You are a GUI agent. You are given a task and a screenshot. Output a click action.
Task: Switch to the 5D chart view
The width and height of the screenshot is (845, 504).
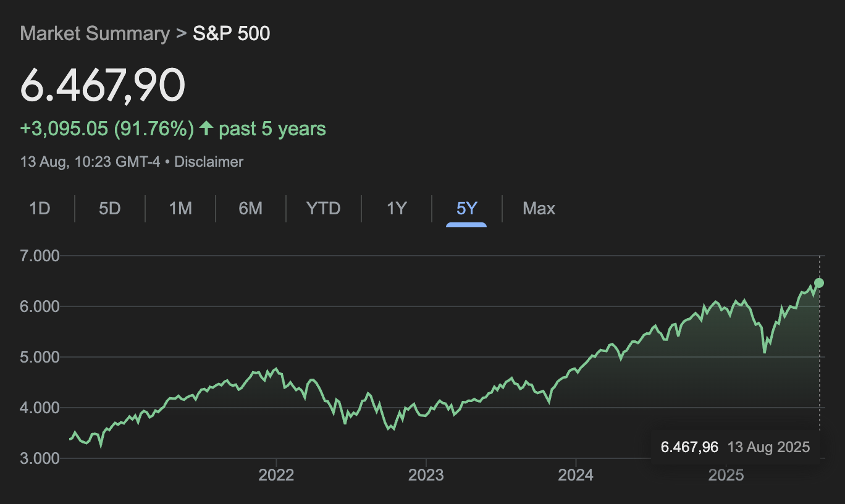pos(109,208)
